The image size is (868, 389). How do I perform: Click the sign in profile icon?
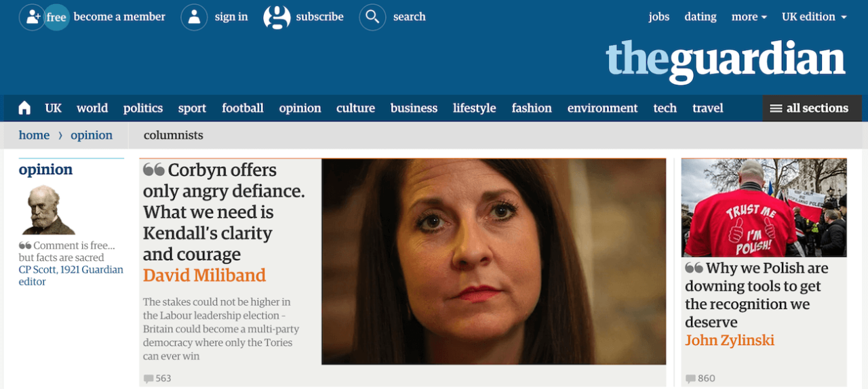click(x=194, y=17)
